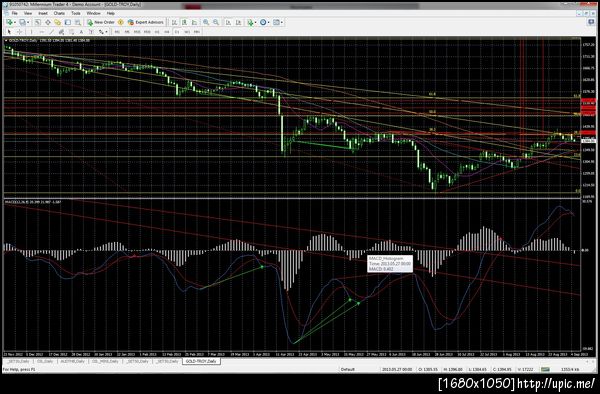600x394 pixels.
Task: Expand the New Chart dropdown arrow
Action: point(15,23)
